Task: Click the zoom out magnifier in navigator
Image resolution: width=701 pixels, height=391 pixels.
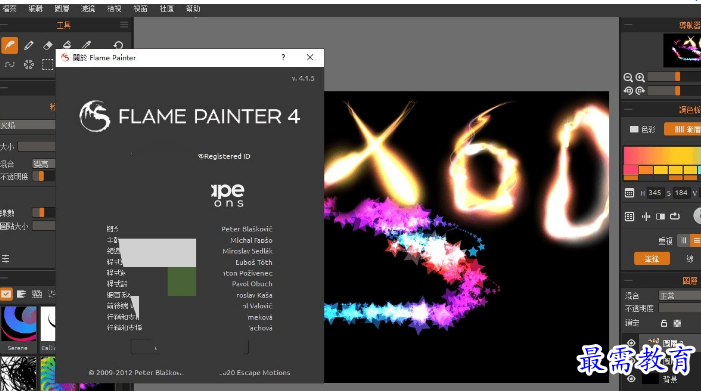Action: click(x=628, y=77)
